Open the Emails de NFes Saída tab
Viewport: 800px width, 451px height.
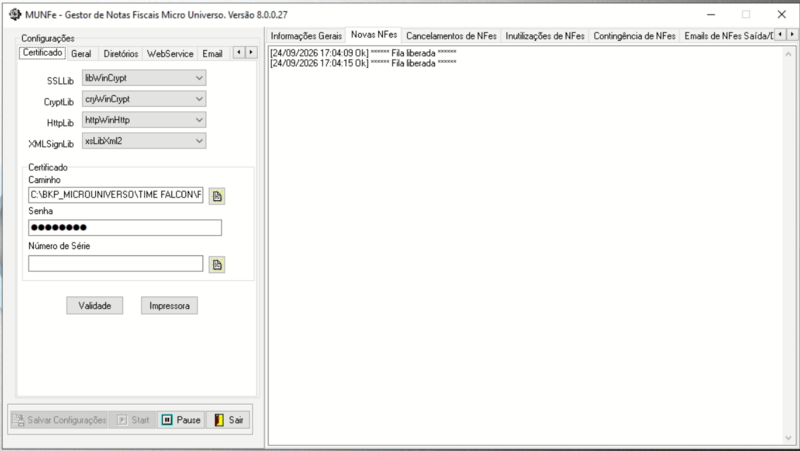point(728,36)
